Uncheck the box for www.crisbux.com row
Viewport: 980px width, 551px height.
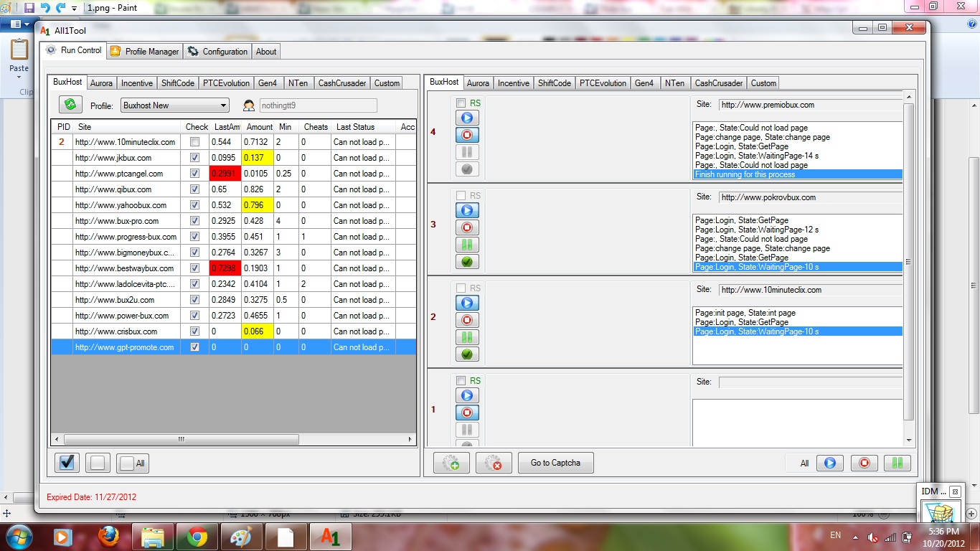(194, 331)
